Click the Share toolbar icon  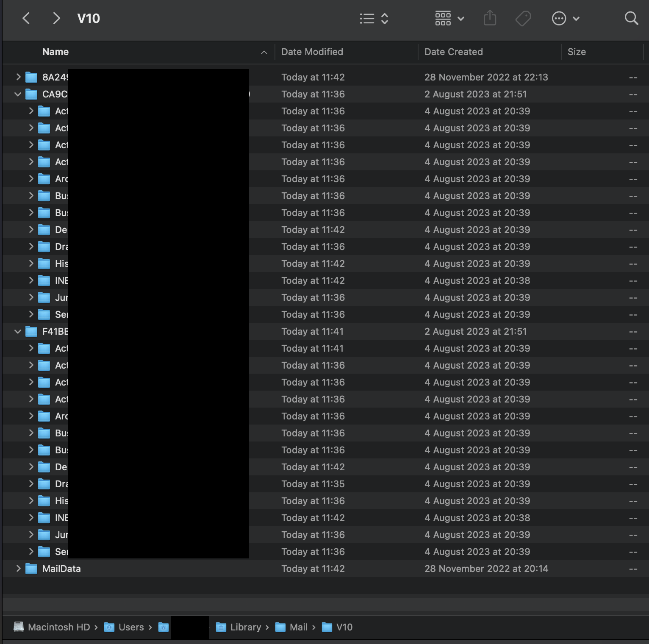[x=490, y=18]
